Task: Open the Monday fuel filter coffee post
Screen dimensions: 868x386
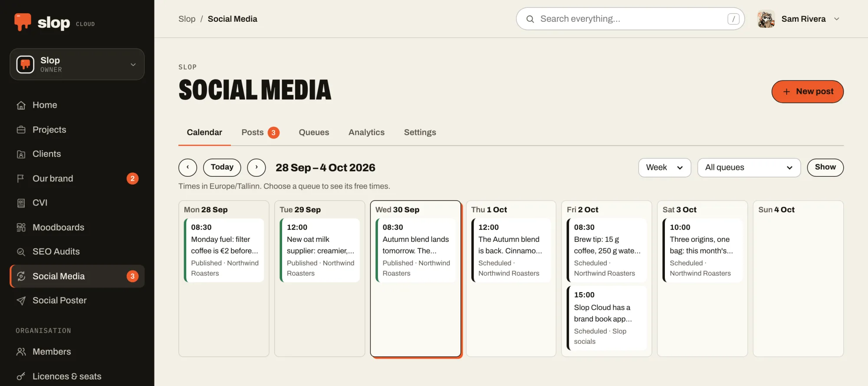Action: click(224, 251)
